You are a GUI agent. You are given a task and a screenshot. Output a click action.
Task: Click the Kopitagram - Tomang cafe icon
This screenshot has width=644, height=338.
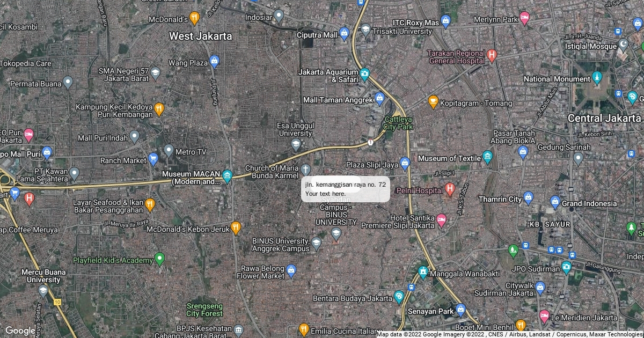433,101
